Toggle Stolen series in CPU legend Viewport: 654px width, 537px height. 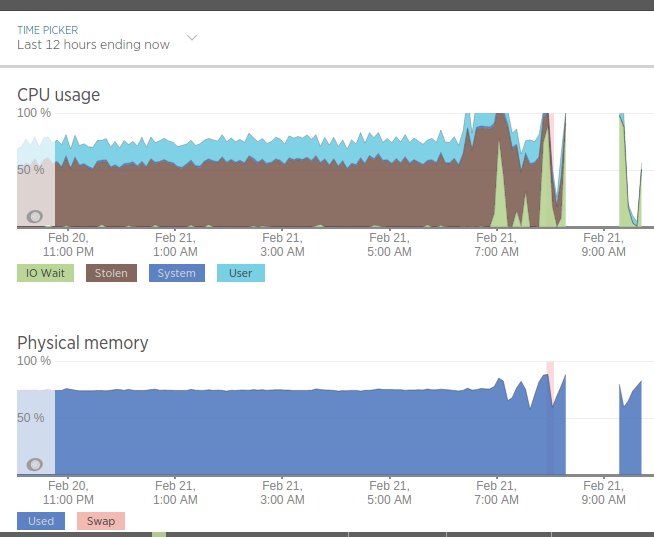111,273
